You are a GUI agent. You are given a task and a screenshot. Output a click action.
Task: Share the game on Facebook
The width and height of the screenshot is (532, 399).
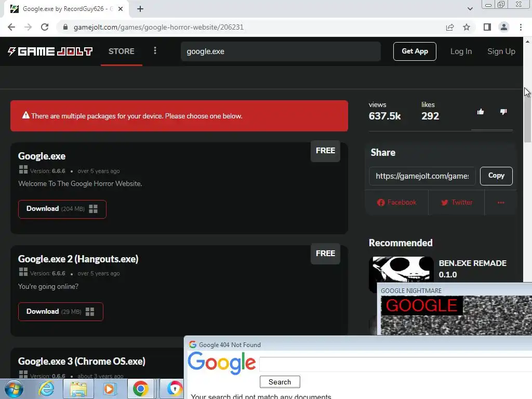tap(396, 203)
